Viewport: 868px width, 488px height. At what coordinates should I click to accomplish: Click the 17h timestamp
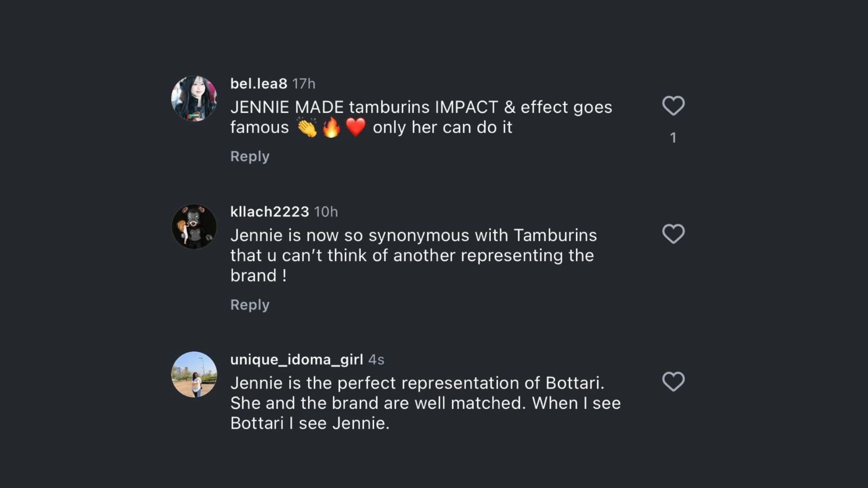coord(304,84)
